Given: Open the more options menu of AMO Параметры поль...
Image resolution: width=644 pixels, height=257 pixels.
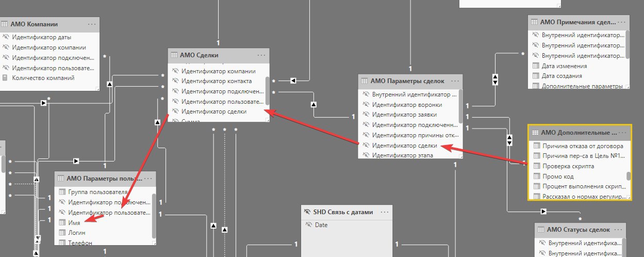Looking at the screenshot, I should point(148,179).
